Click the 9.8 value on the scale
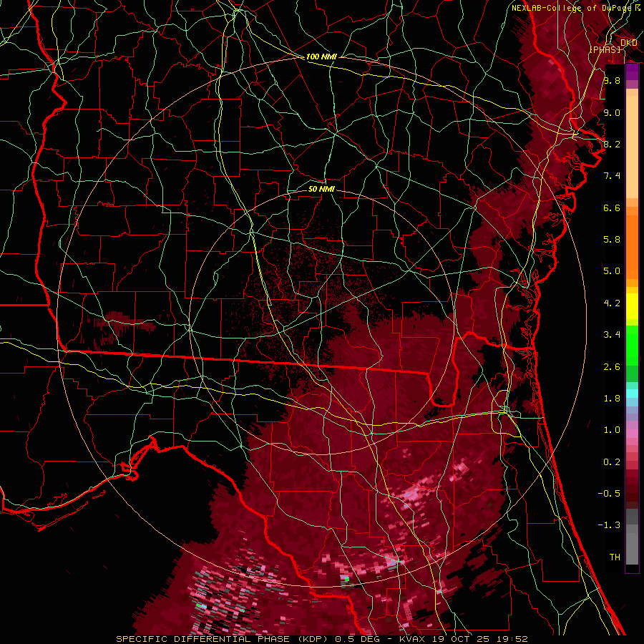Image resolution: width=644 pixels, height=644 pixels. tap(612, 80)
